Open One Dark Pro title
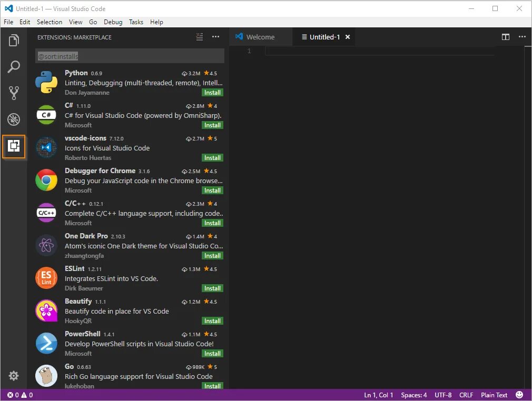Screen dimensions: 532x401 click(x=86, y=236)
